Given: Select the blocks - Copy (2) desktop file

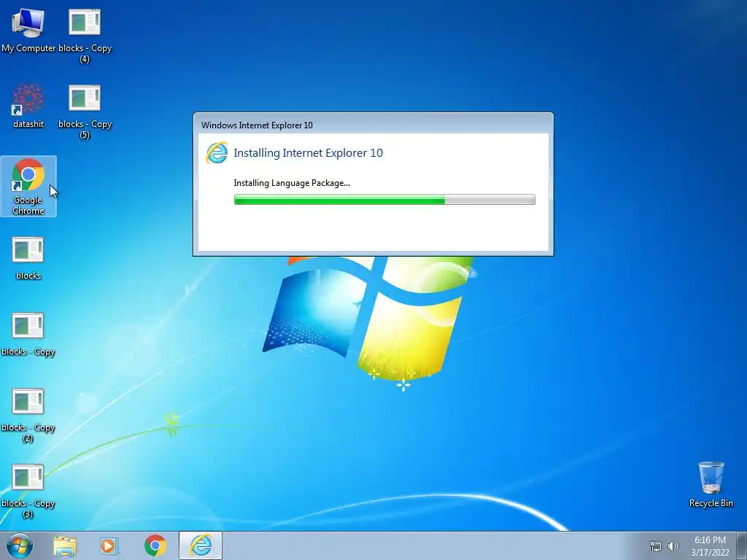Looking at the screenshot, I should [28, 415].
